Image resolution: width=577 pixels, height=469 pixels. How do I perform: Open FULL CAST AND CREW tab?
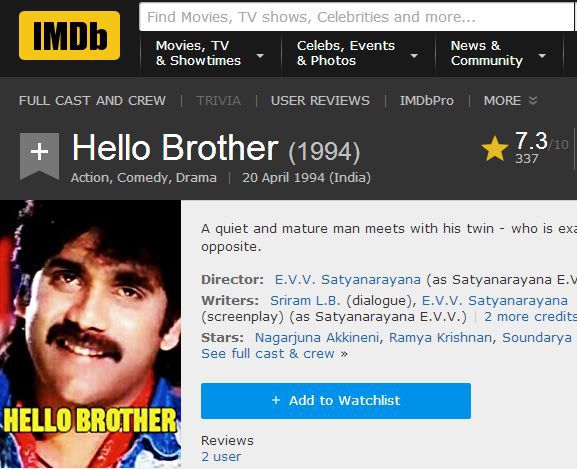(92, 100)
